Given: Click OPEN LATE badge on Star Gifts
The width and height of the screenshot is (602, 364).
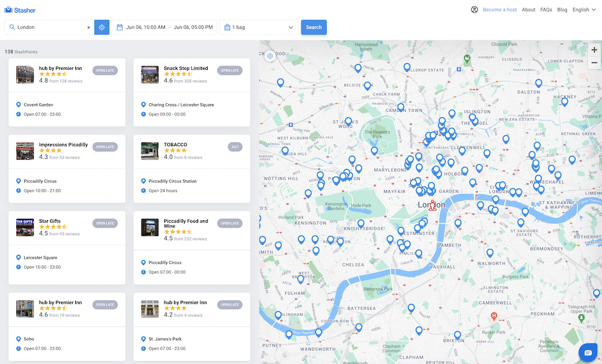Looking at the screenshot, I should click(x=105, y=223).
